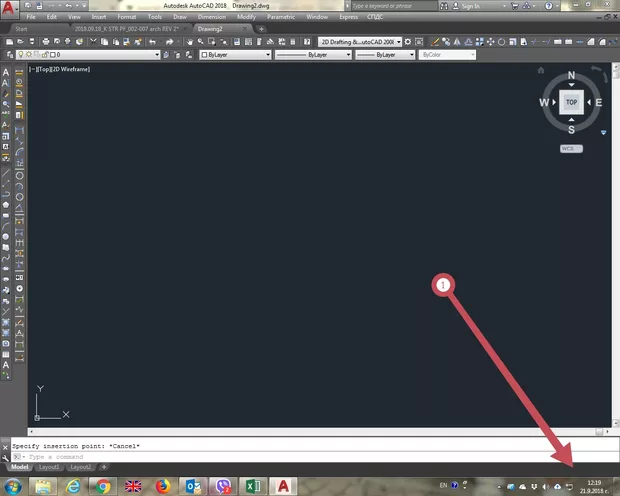Image resolution: width=620 pixels, height=496 pixels.
Task: Toggle layer 0 lightbulb on/off
Action: coord(21,55)
